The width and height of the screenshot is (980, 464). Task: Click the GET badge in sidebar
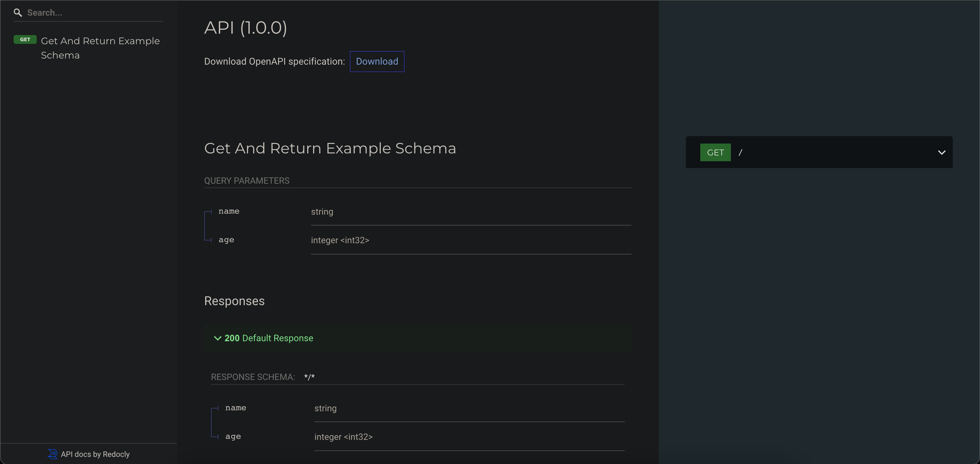tap(25, 39)
